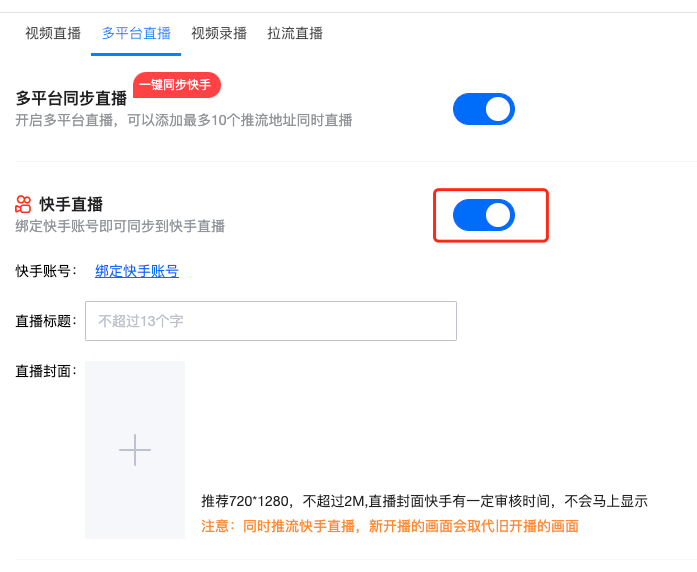Focus the 直播标题 input field

pyautogui.click(x=271, y=321)
